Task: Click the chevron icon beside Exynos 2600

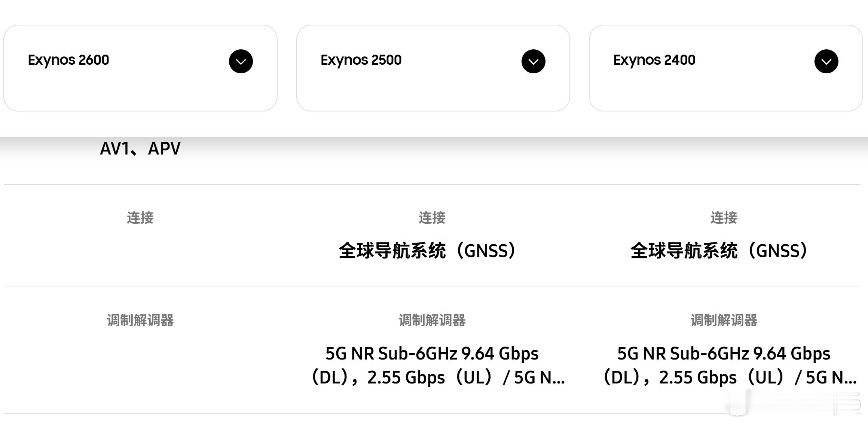Action: pyautogui.click(x=241, y=61)
